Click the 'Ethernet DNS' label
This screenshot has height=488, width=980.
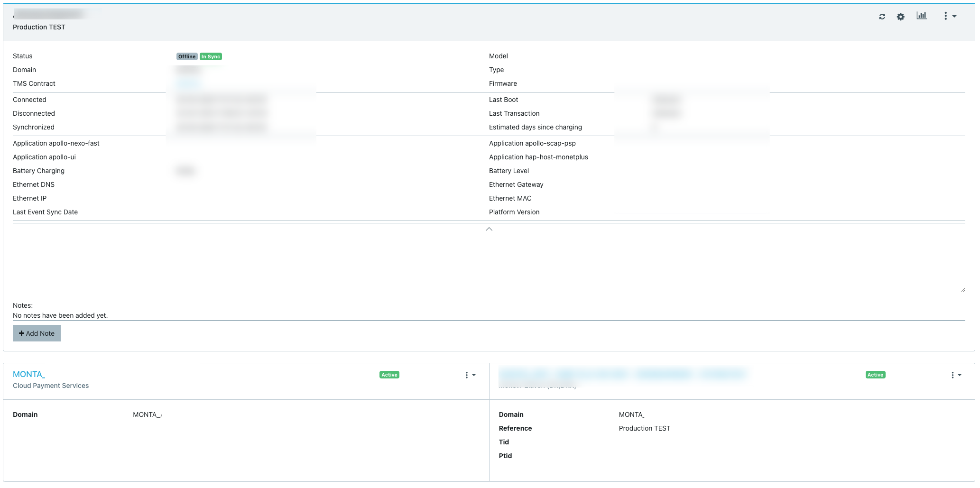(34, 184)
